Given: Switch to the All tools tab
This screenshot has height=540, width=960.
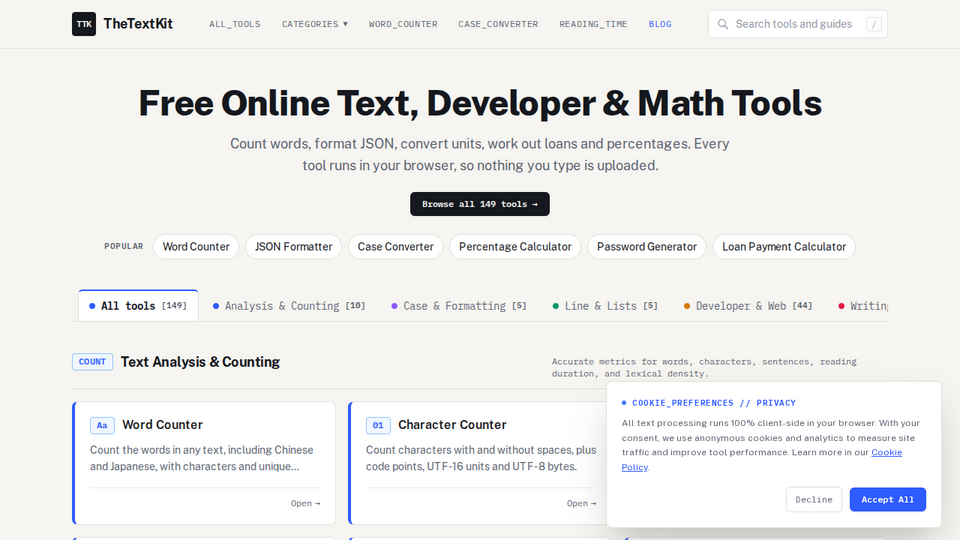Looking at the screenshot, I should coord(138,306).
